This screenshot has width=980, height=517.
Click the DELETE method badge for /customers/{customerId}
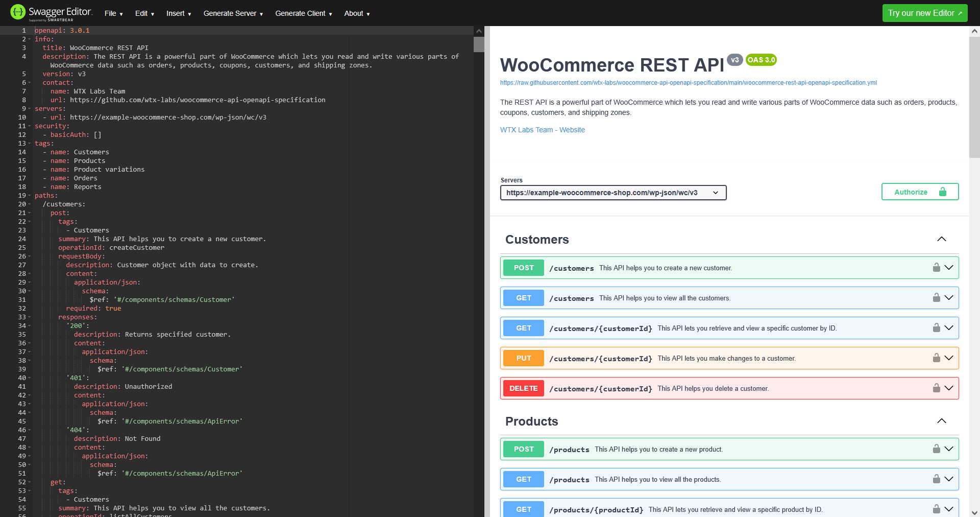click(524, 388)
